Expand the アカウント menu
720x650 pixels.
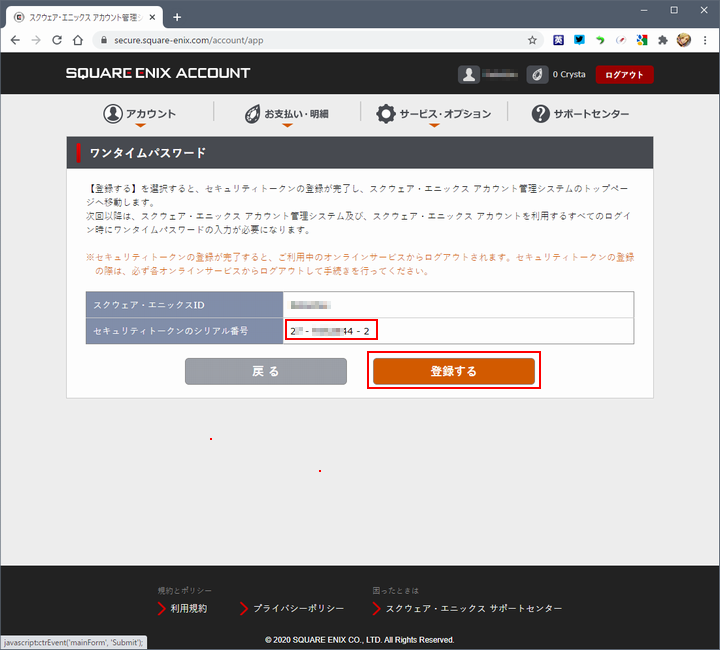pos(140,114)
